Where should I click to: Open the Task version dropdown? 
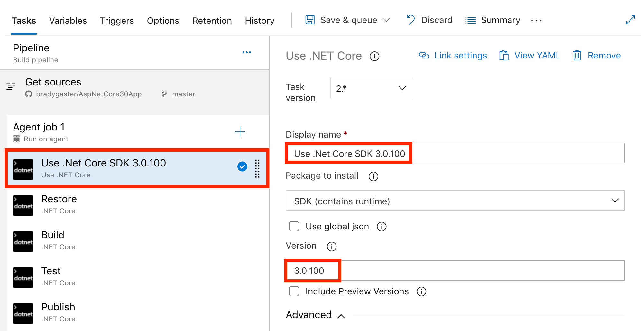(371, 88)
